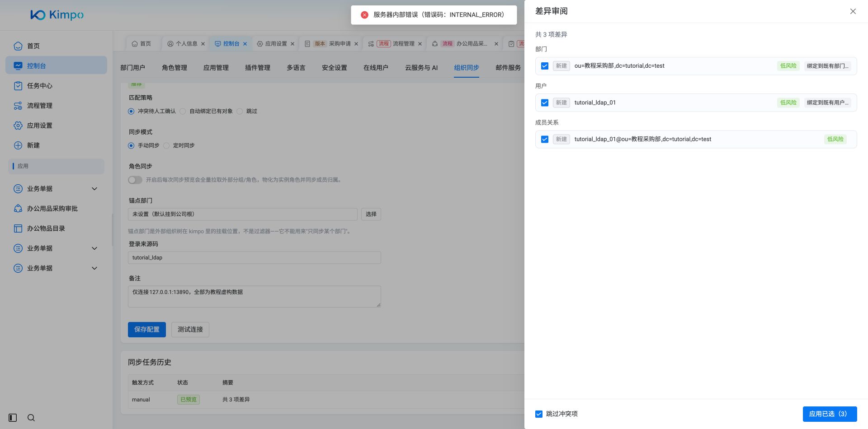
Task: Close the 流程管理 tab
Action: point(420,44)
